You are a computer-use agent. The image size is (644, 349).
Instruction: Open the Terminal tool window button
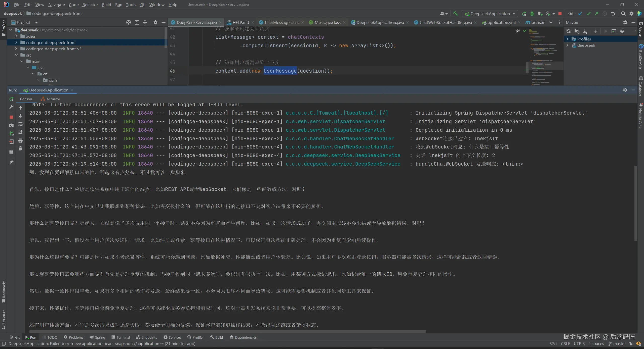pyautogui.click(x=120, y=337)
